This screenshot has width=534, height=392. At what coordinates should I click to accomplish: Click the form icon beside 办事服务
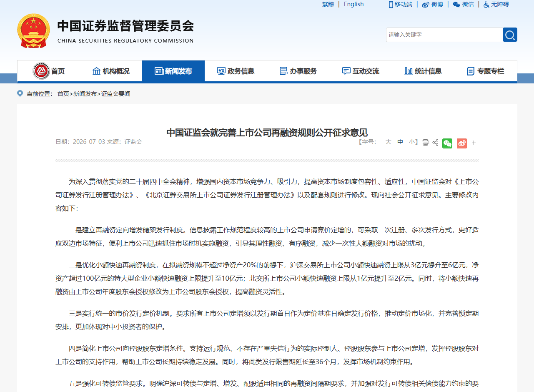coord(283,71)
